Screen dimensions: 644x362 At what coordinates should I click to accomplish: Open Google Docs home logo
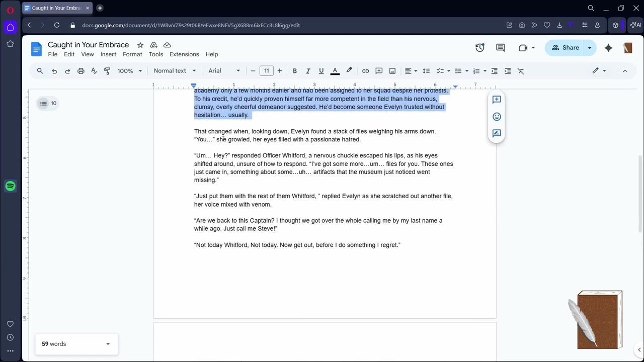[36, 49]
